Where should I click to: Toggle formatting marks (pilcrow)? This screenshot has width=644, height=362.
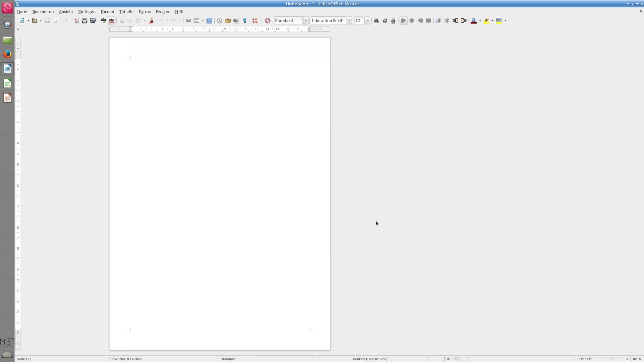click(x=245, y=21)
